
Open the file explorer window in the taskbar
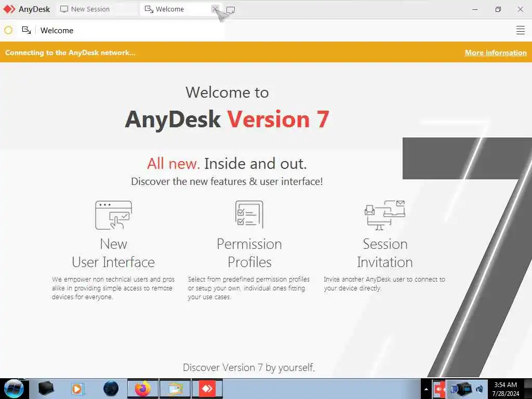pyautogui.click(x=175, y=389)
